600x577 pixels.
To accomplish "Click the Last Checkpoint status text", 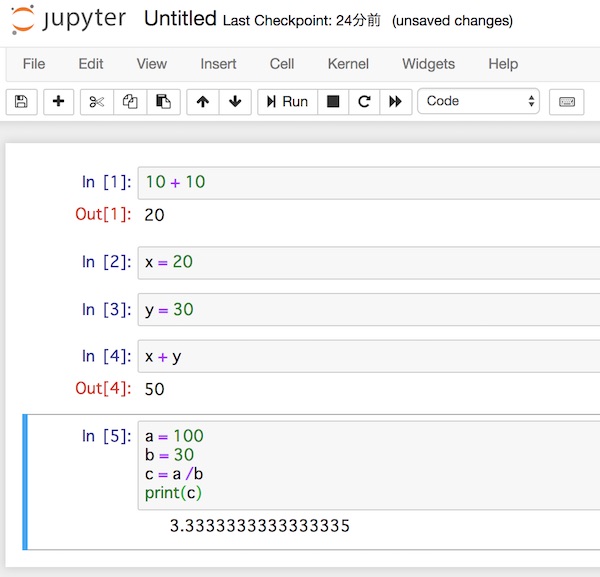I will pyautogui.click(x=302, y=20).
